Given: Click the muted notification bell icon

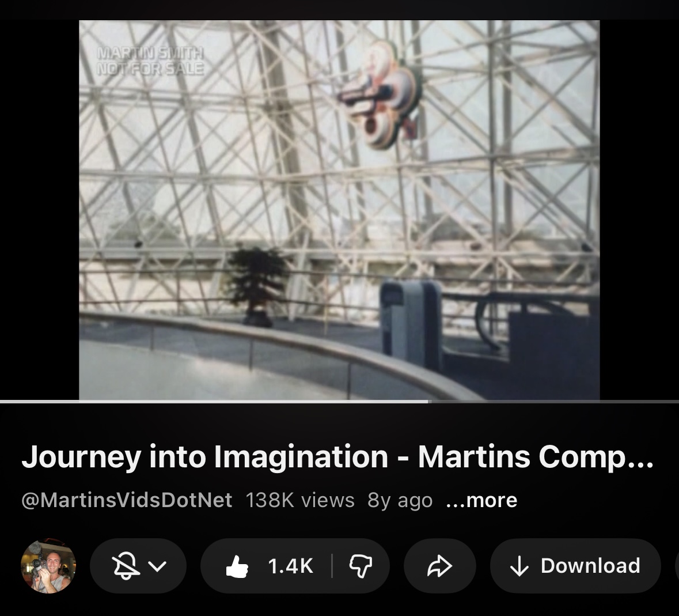Looking at the screenshot, I should pyautogui.click(x=126, y=566).
